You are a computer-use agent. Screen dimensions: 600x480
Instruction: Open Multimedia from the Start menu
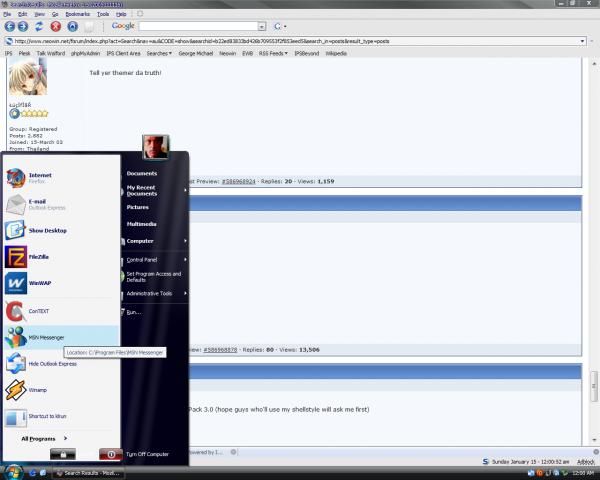[x=142, y=224]
